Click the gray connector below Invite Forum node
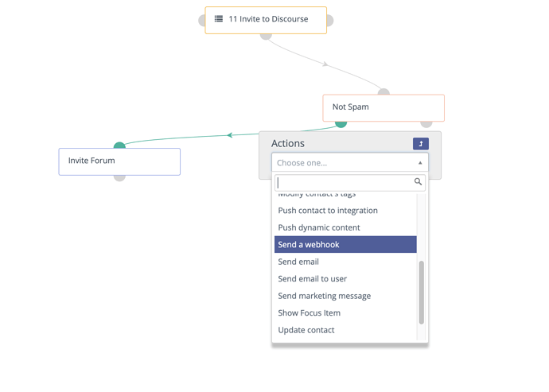Screen dimensions: 549x392 [x=119, y=178]
